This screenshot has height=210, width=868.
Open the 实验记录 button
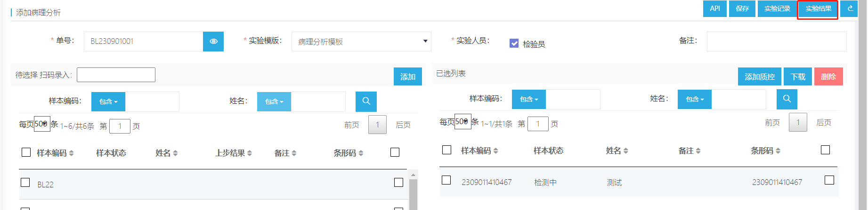coord(777,8)
